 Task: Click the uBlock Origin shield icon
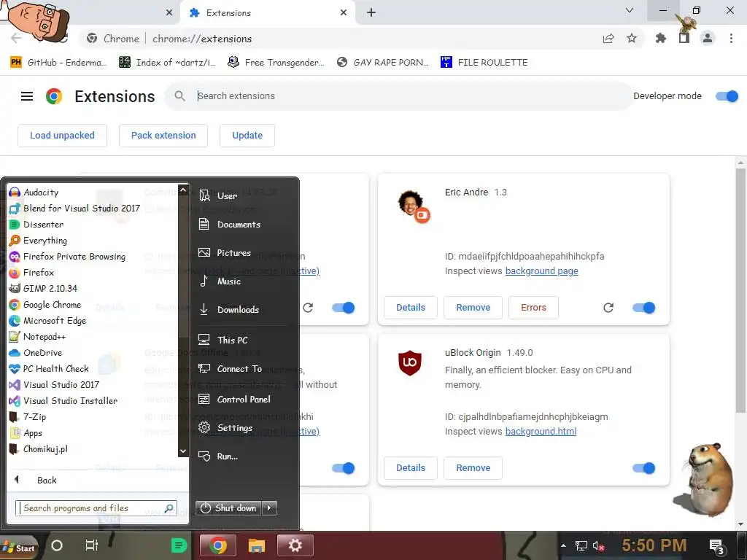(410, 363)
